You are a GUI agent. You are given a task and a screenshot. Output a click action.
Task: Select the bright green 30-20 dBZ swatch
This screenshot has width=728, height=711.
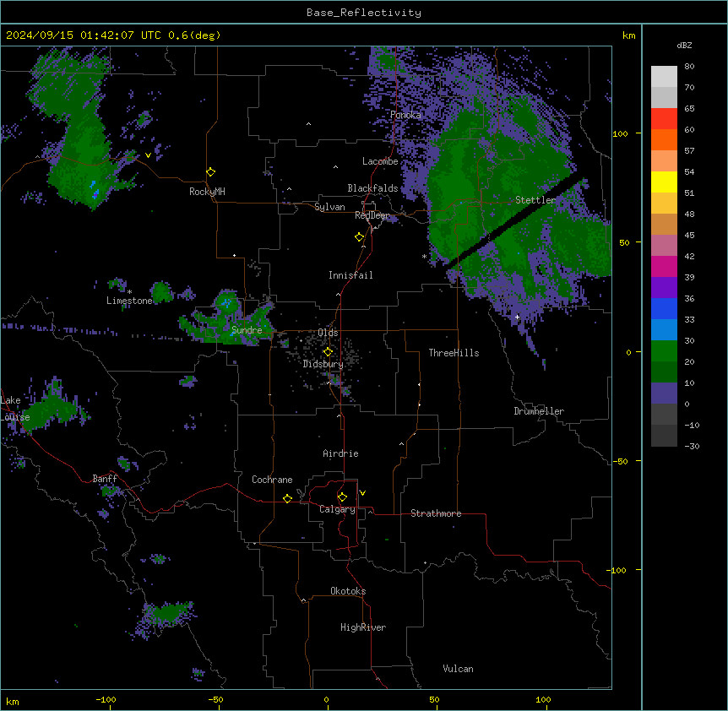coord(664,351)
